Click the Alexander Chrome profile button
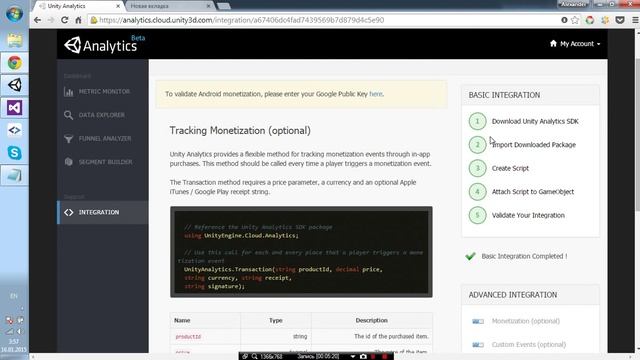The height and width of the screenshot is (360, 640). click(x=573, y=4)
